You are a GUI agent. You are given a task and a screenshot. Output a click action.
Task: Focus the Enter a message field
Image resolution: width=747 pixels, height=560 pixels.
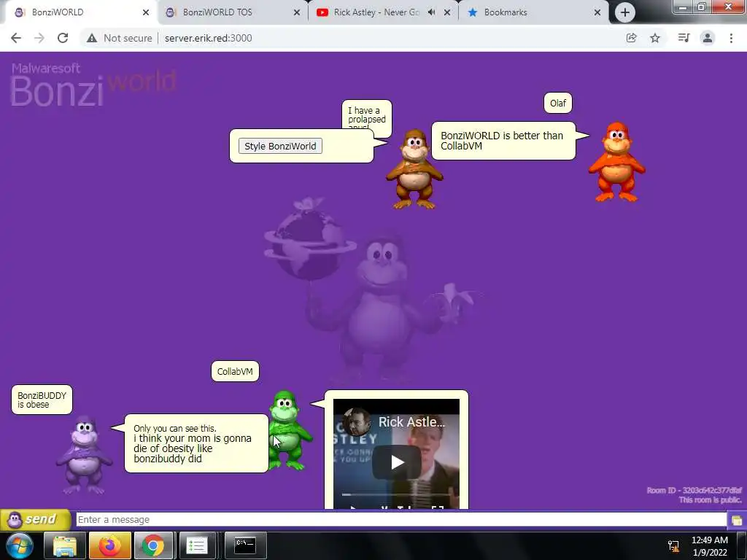click(x=401, y=519)
